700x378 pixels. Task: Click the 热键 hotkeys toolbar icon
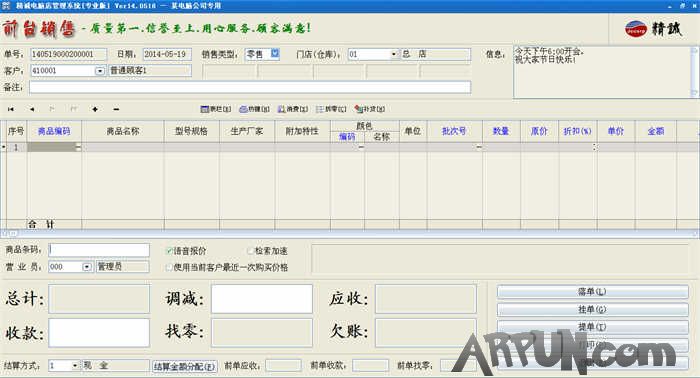[254, 109]
